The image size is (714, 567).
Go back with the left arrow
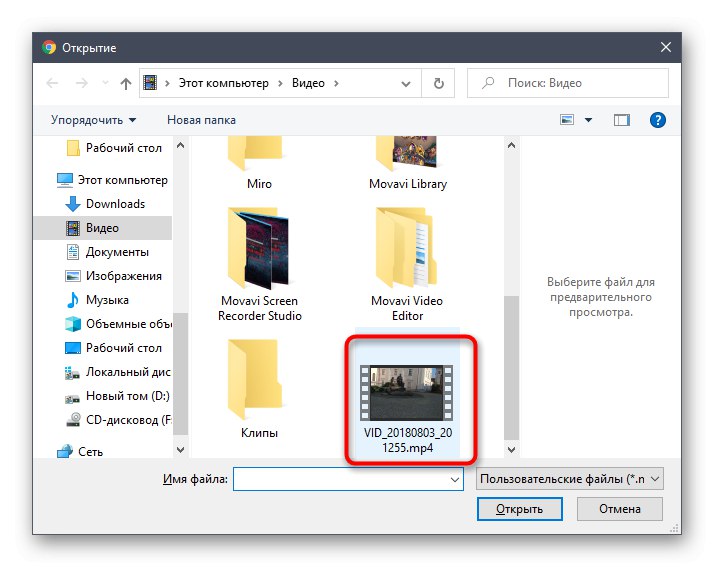(x=52, y=83)
